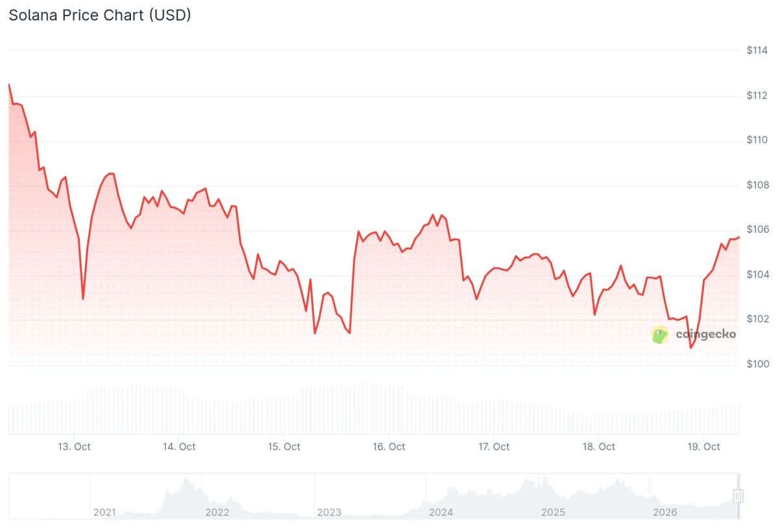This screenshot has height=532, width=778.
Task: Click the 13. Oct date label
Action: coord(74,446)
